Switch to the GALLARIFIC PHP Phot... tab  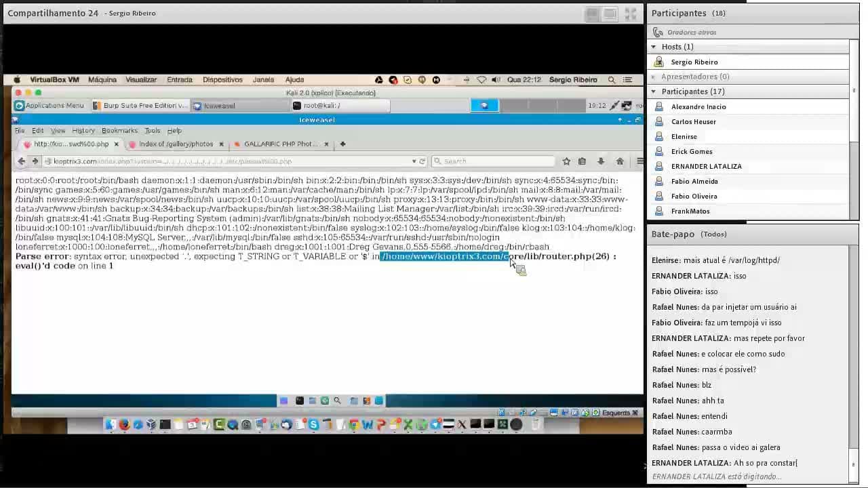(x=281, y=144)
